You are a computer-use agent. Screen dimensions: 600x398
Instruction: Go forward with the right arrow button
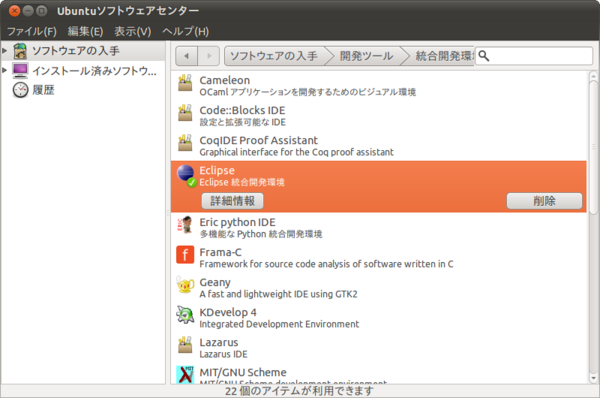tap(209, 56)
